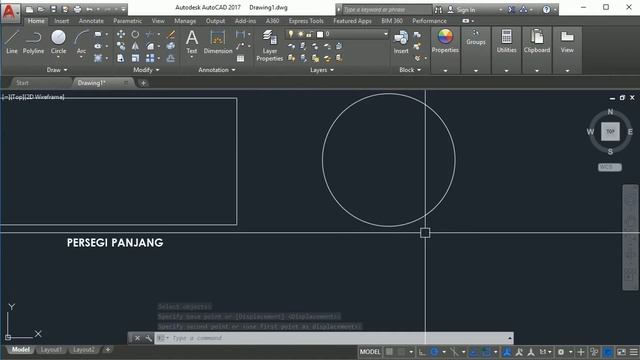Screen dimensions: 640x360
Task: Open the Text tool dropdown arrow
Action: (191, 58)
